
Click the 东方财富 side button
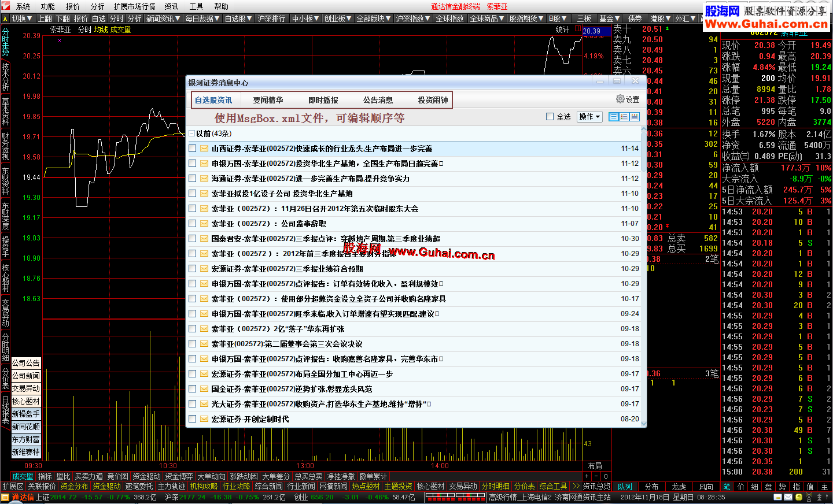26,439
